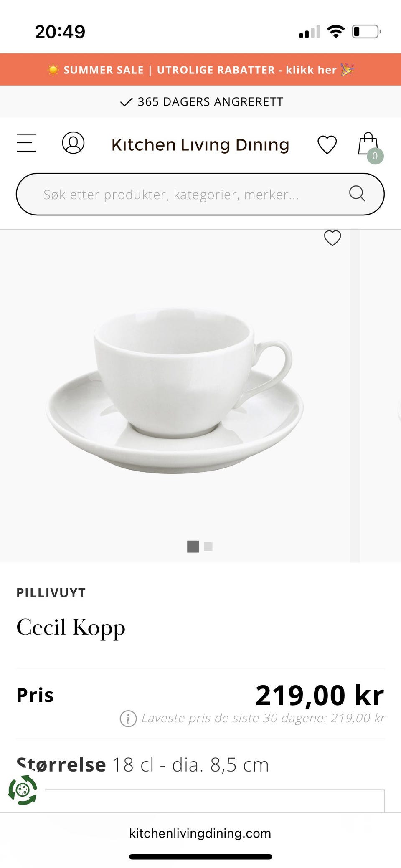Viewport: 401px width, 868px height.
Task: Select the second image indicator dot
Action: click(x=208, y=547)
